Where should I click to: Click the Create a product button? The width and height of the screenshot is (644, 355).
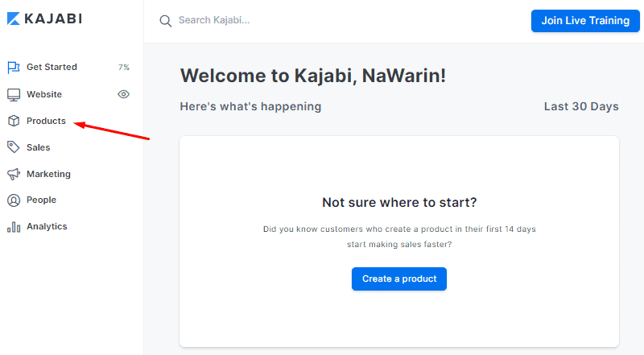(399, 279)
